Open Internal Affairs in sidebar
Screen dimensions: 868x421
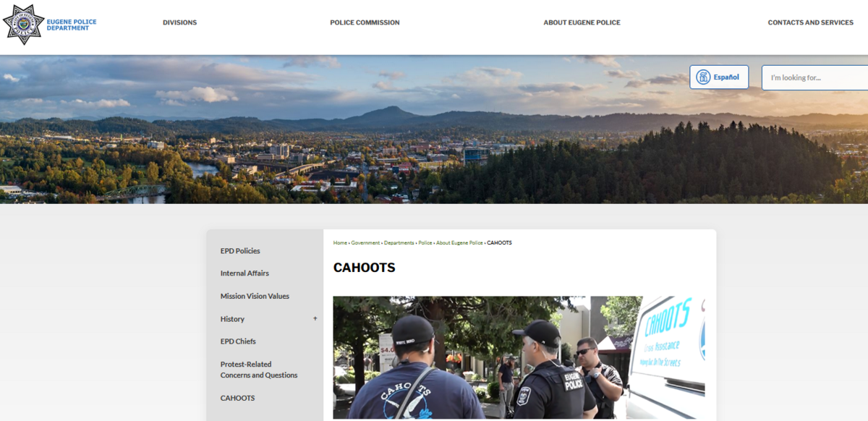click(x=244, y=273)
